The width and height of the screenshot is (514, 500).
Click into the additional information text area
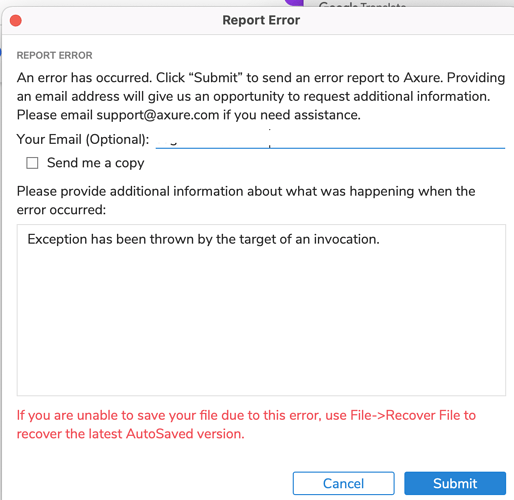tap(261, 310)
